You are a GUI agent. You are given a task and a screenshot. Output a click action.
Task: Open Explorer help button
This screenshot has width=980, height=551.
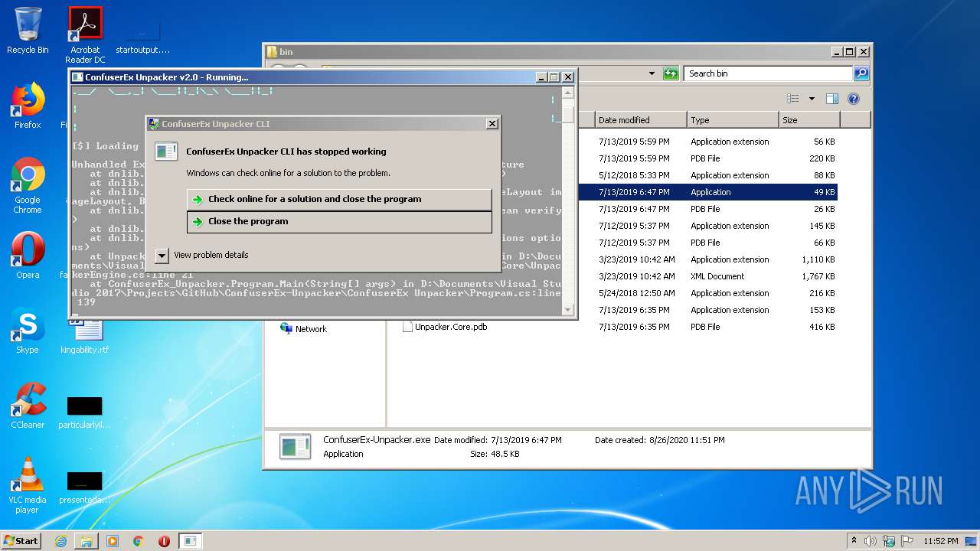tap(854, 99)
